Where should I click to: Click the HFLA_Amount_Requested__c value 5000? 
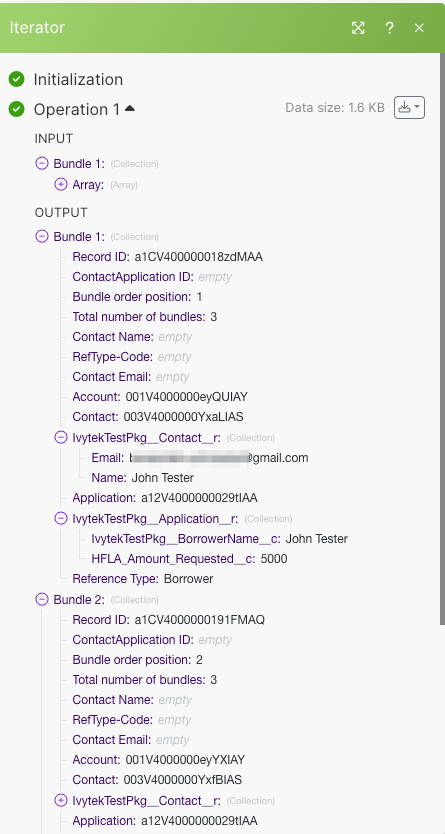click(274, 558)
